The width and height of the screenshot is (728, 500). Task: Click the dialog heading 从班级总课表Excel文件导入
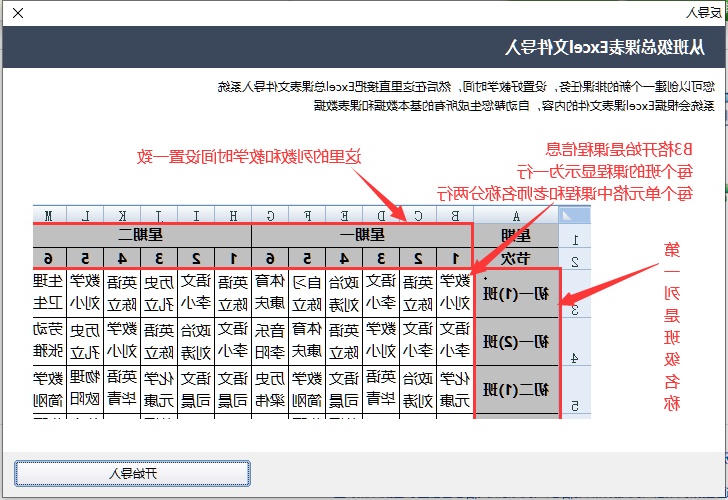click(605, 47)
